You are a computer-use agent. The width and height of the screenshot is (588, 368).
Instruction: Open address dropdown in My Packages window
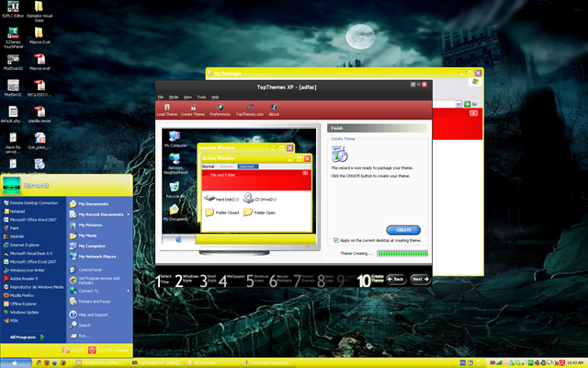click(458, 104)
